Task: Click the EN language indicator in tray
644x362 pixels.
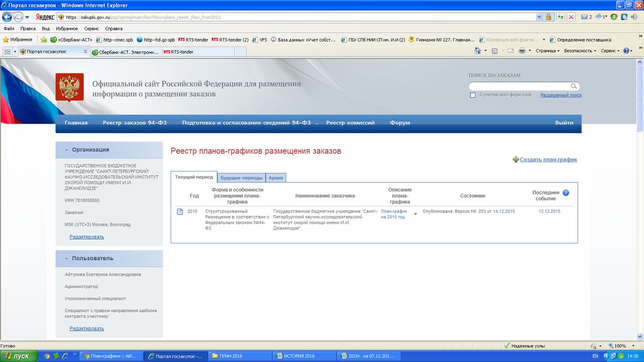Action: coord(596,356)
